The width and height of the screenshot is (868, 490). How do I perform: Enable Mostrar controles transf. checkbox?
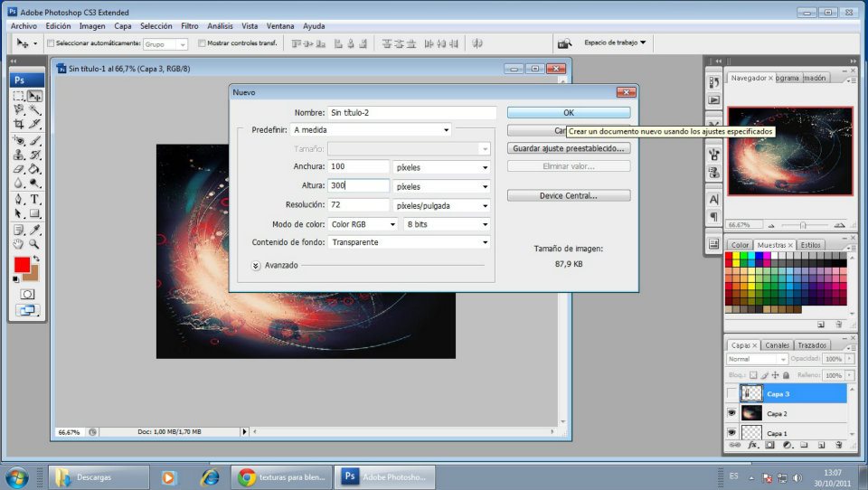click(x=202, y=43)
